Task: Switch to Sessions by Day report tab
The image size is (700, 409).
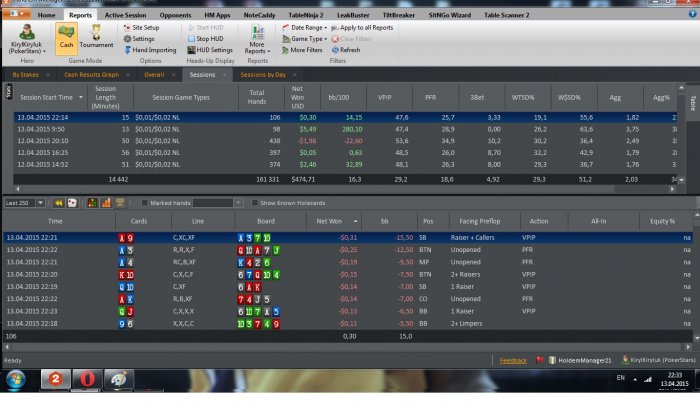Action: tap(263, 75)
